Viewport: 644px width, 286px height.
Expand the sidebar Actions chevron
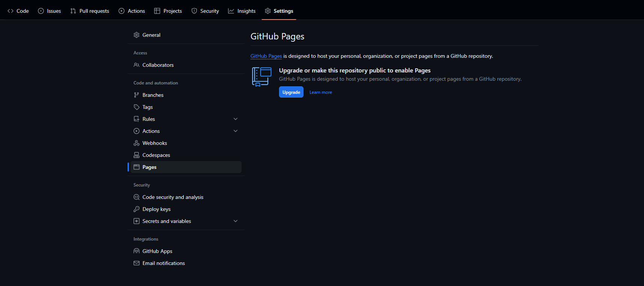tap(236, 131)
